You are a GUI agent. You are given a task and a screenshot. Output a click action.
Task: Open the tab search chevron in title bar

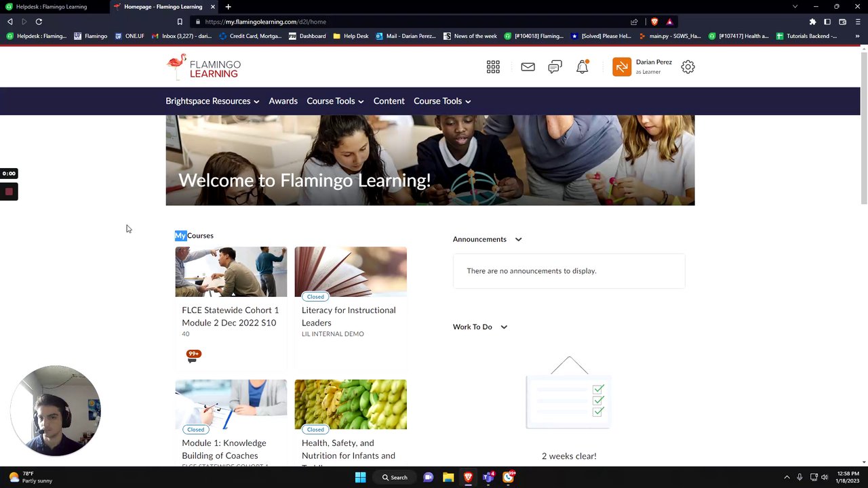tap(795, 7)
